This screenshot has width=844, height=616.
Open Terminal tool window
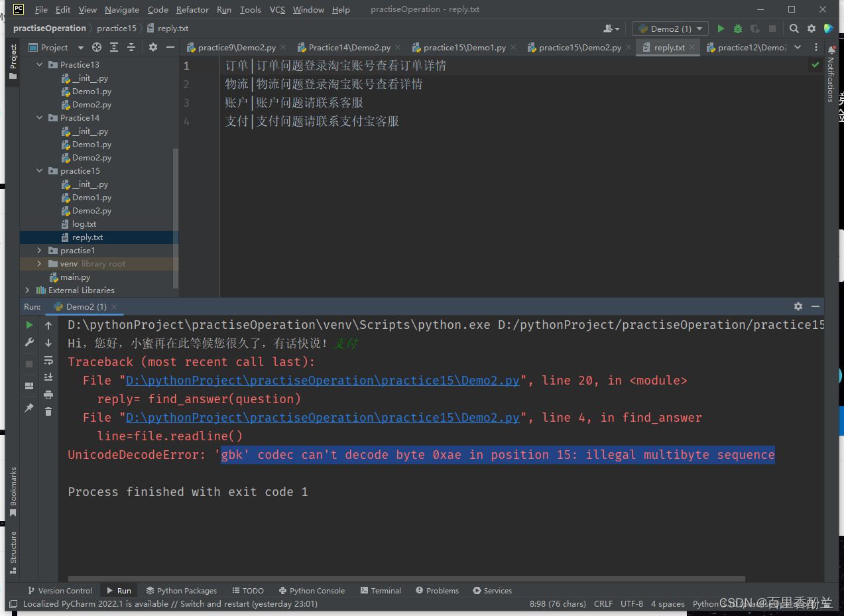[x=381, y=590]
